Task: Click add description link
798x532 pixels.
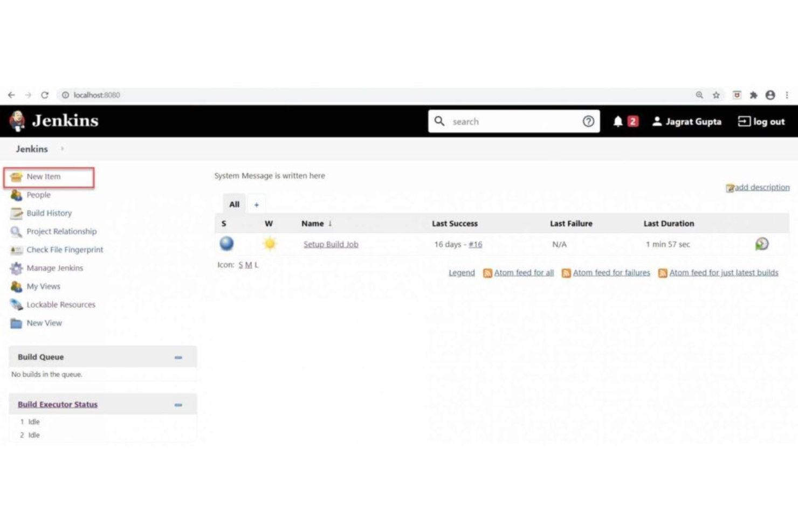Action: click(761, 187)
